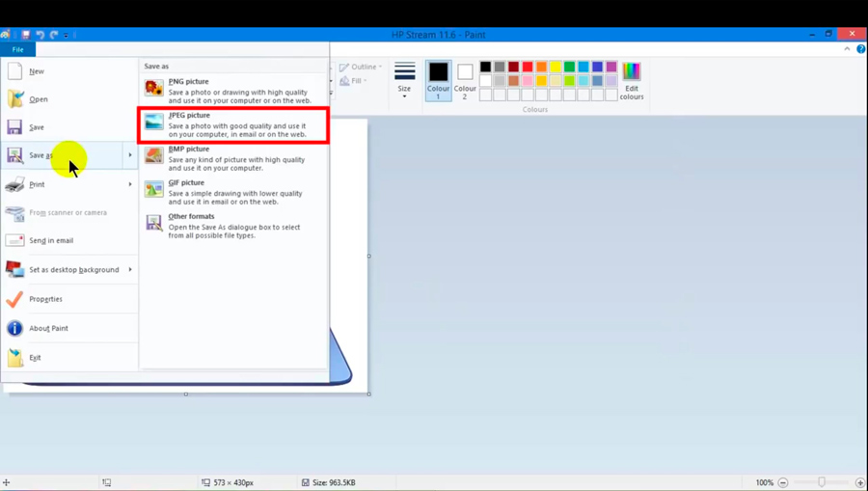Click Exit in the File menu

35,358
